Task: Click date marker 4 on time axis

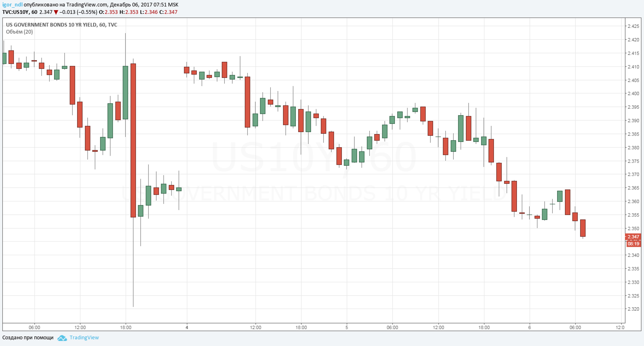Action: [187, 327]
